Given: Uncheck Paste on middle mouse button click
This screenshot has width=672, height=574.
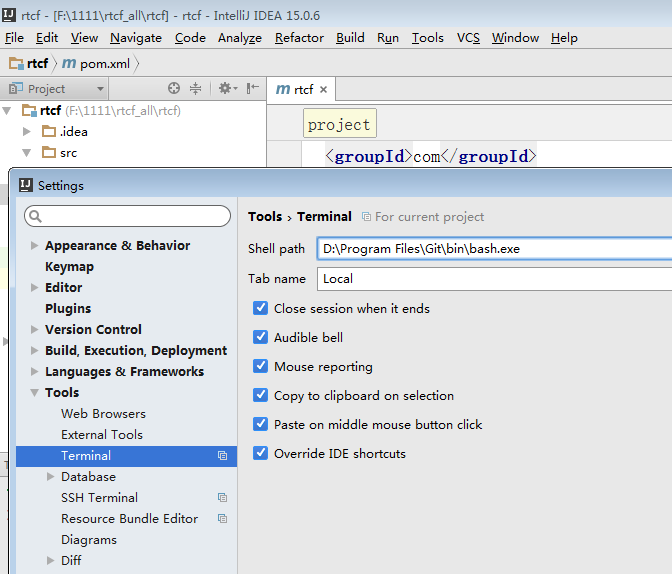Looking at the screenshot, I should 260,424.
